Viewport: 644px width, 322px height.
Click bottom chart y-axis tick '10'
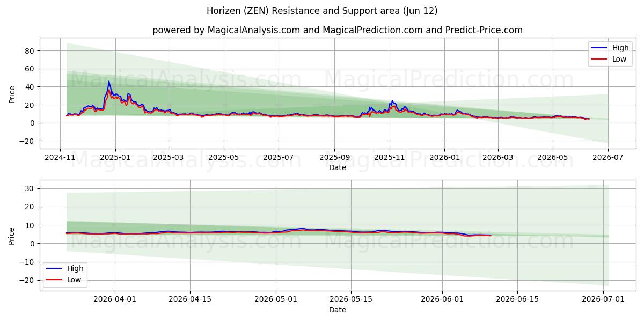click(x=30, y=225)
